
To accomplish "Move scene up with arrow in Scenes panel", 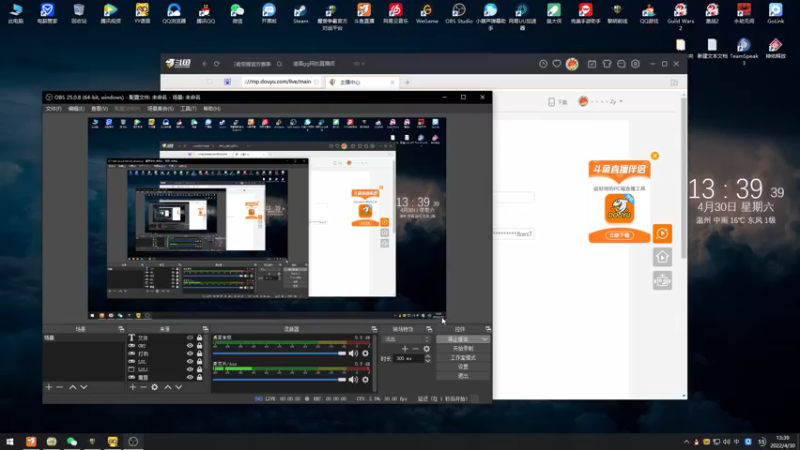I will [x=72, y=387].
